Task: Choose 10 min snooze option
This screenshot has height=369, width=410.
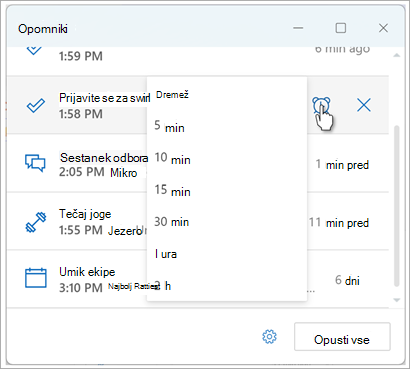Action: pyautogui.click(x=227, y=158)
